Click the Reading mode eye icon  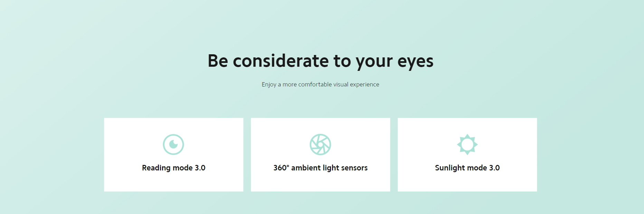coord(173,145)
